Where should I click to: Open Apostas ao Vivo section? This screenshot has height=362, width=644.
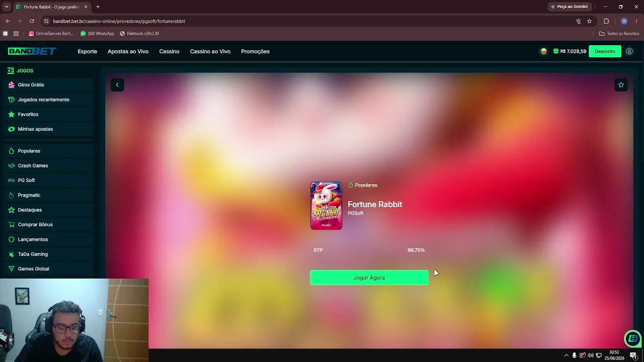128,51
